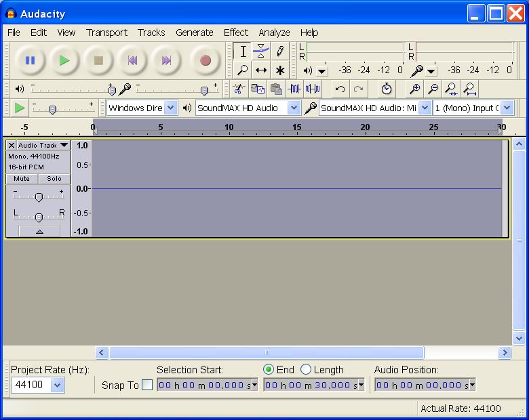Skip to End with the fast-forward button
The image size is (529, 420).
click(166, 60)
